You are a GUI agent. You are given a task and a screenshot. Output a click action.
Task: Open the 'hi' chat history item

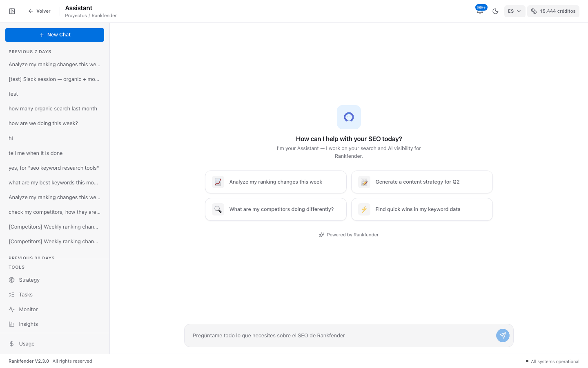[x=55, y=138]
